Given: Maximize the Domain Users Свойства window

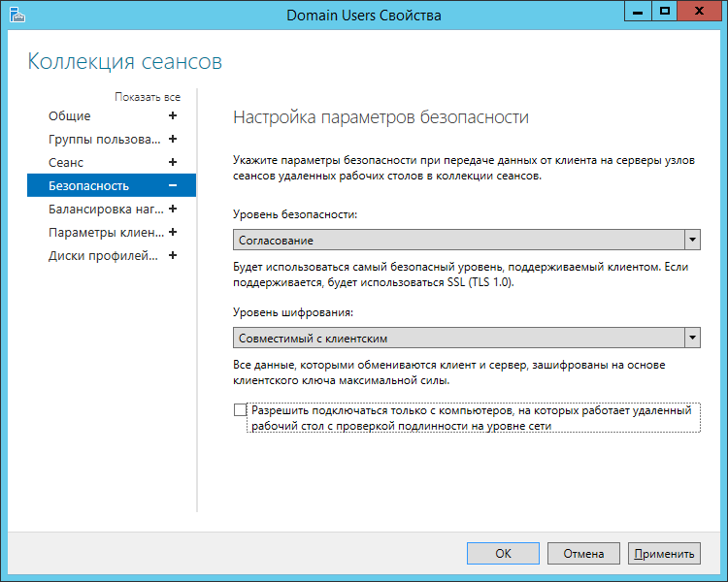Looking at the screenshot, I should click(x=665, y=11).
